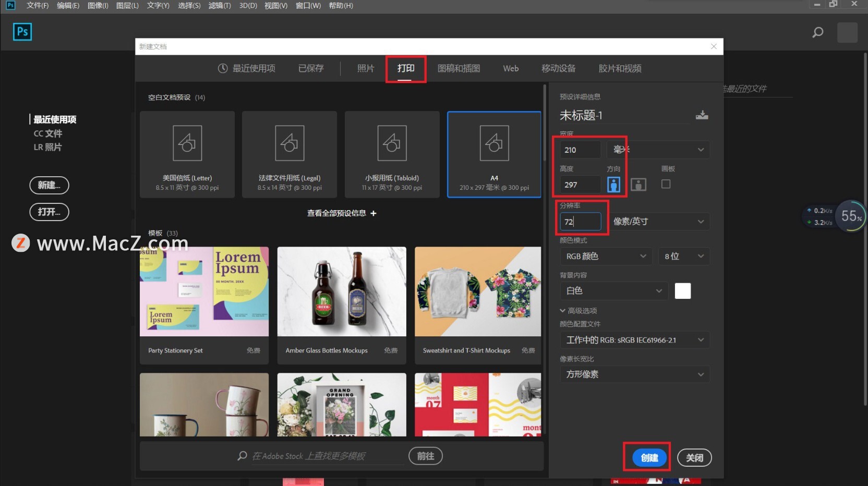
Task: Open the 滤镜(T) menu
Action: pyautogui.click(x=220, y=5)
